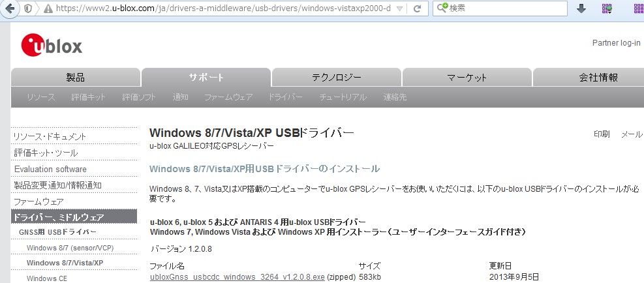This screenshot has height=283, width=644.
Task: Click the 印刷 print link
Action: click(601, 134)
